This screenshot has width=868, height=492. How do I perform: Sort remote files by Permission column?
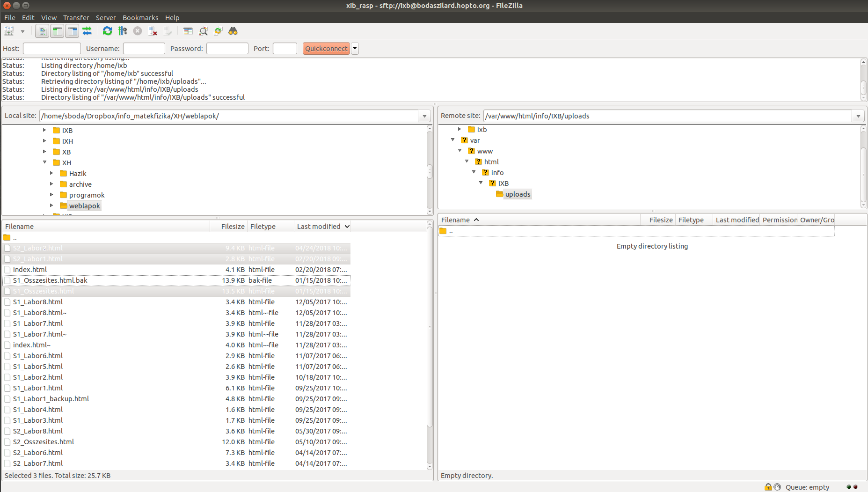point(780,220)
